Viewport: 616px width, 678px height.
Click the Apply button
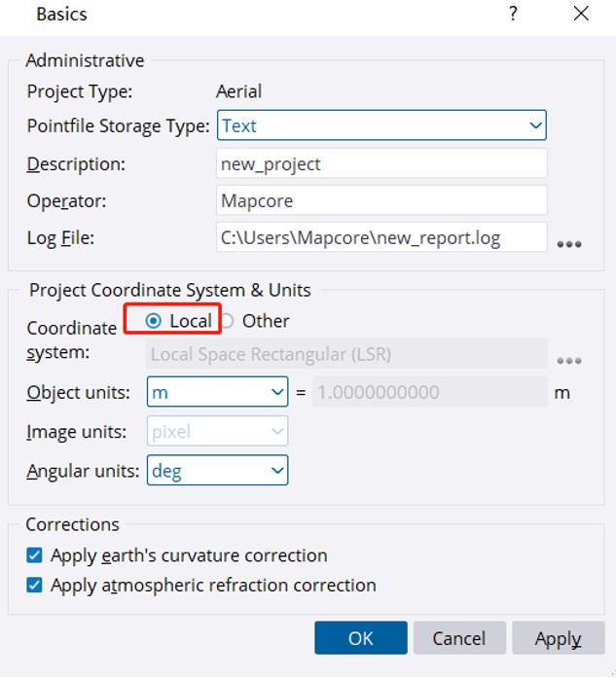558,639
